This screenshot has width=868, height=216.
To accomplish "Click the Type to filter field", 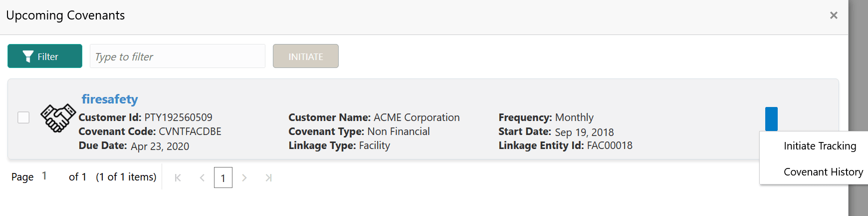I will 177,56.
